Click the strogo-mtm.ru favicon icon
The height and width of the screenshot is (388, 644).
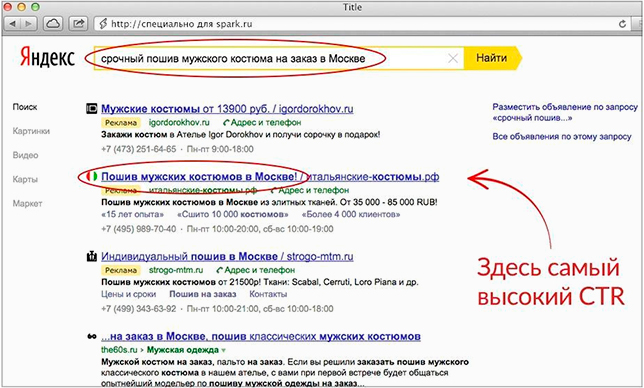92,257
